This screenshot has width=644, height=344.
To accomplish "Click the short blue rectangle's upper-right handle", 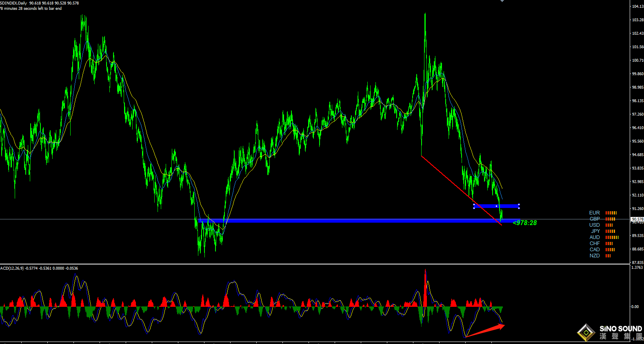I will pyautogui.click(x=519, y=204).
